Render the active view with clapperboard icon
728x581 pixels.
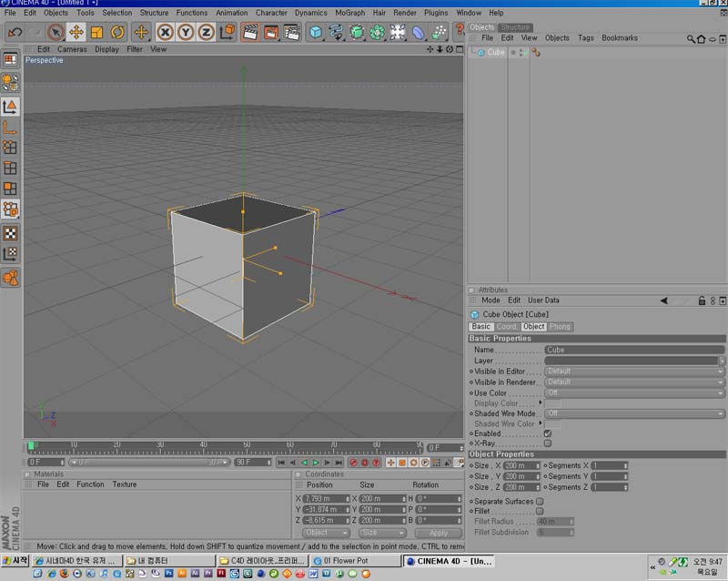coord(249,32)
